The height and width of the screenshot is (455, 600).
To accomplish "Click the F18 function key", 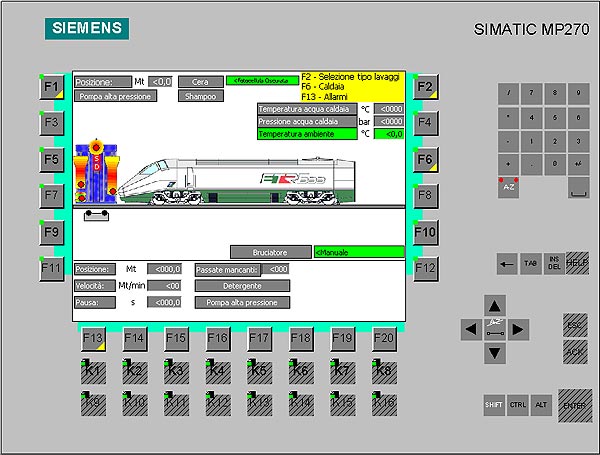I will coord(301,339).
